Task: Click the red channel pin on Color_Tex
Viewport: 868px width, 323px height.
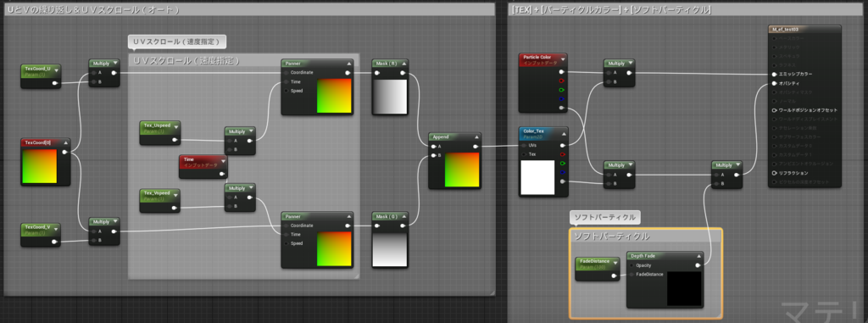Action: 563,154
